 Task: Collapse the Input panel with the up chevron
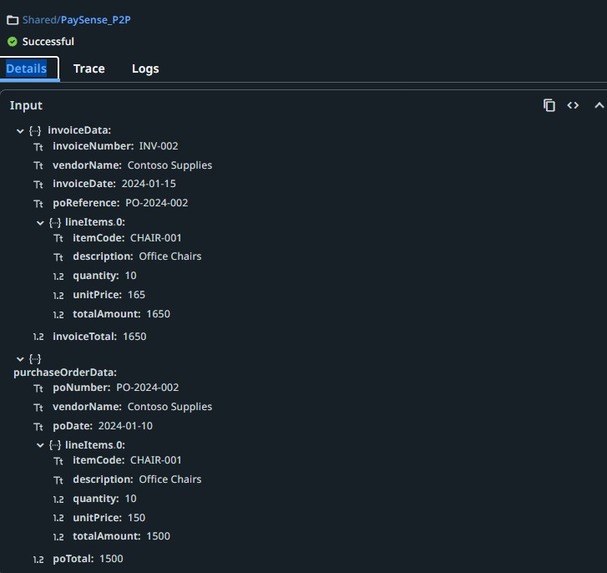click(x=599, y=105)
